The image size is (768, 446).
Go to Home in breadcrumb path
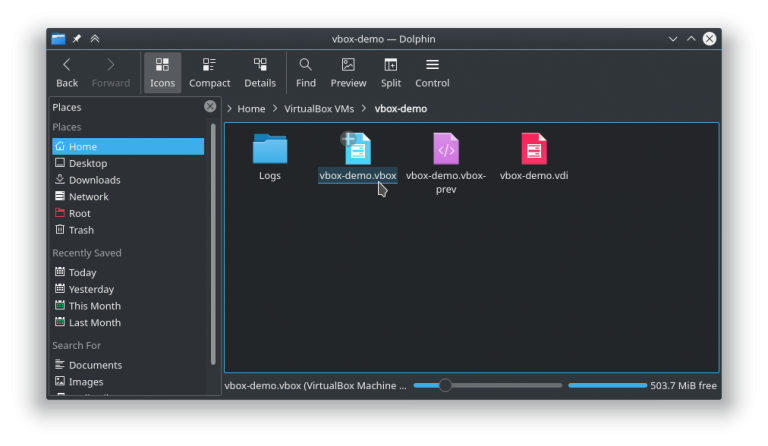[251, 109]
